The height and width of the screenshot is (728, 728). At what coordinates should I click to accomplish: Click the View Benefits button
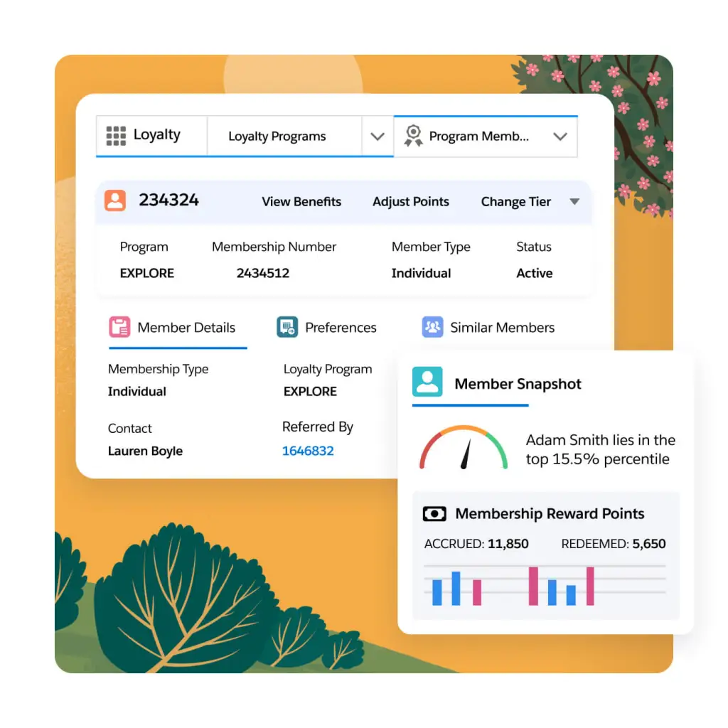[x=301, y=201]
